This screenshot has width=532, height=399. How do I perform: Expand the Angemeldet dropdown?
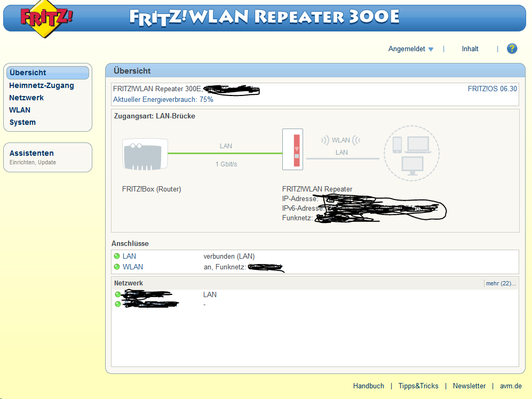[410, 49]
